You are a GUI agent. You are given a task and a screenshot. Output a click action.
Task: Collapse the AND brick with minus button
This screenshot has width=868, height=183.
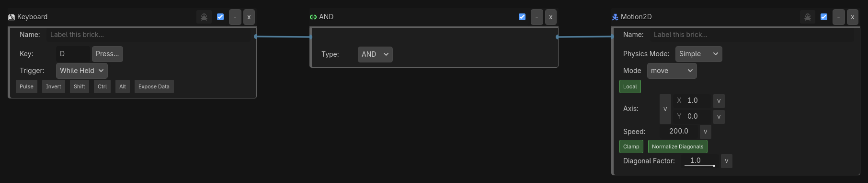[537, 17]
